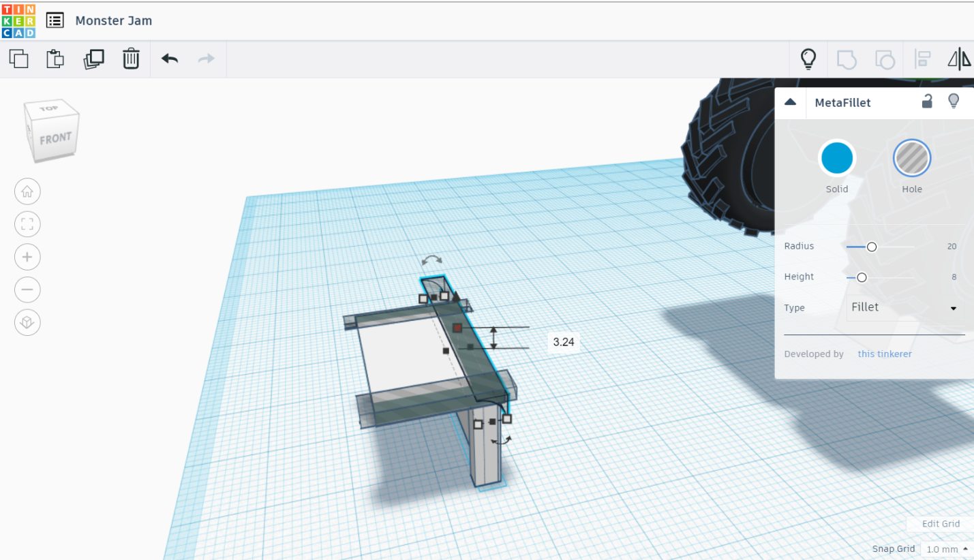Image resolution: width=974 pixels, height=560 pixels.
Task: Click the Copy icon in toolbar
Action: click(19, 59)
